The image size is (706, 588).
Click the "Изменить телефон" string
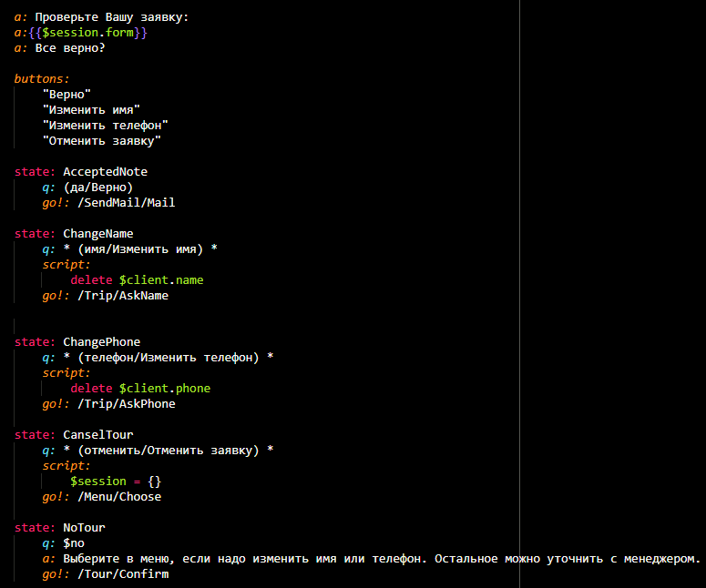106,126
